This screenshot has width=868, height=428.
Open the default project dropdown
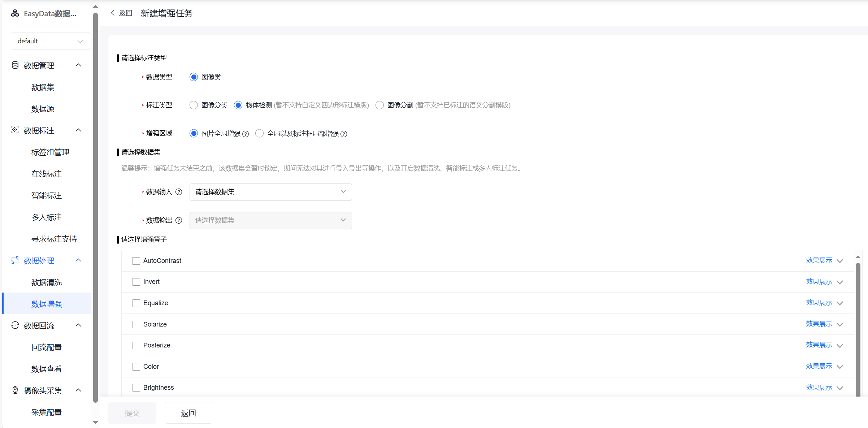[x=50, y=41]
